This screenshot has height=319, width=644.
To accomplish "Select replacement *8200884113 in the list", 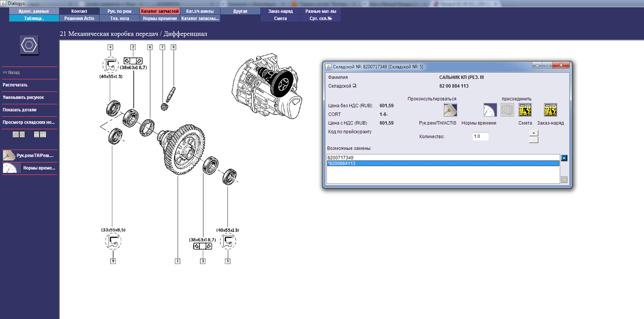I will point(443,164).
